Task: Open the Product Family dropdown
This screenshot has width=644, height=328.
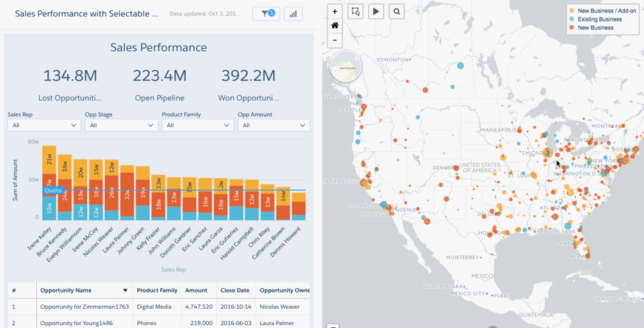Action: (198, 126)
